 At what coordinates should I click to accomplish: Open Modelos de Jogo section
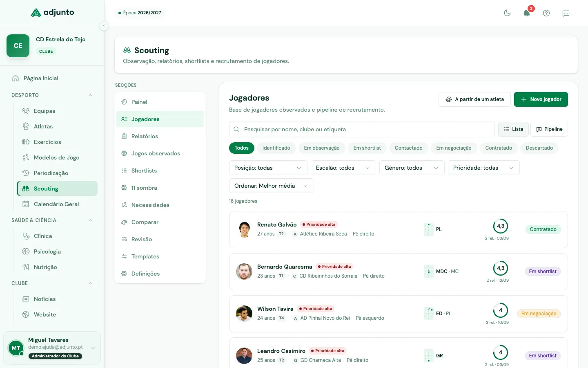[57, 157]
